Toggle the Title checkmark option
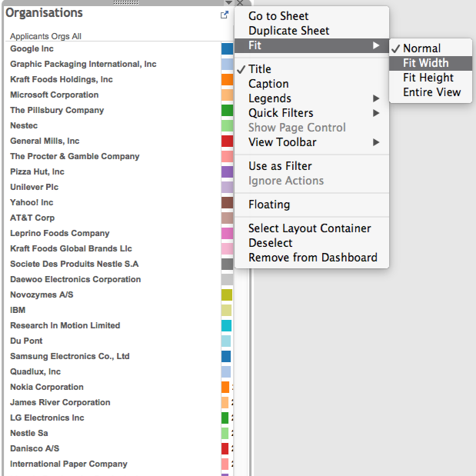Screen dimensions: 476x476 [311, 69]
